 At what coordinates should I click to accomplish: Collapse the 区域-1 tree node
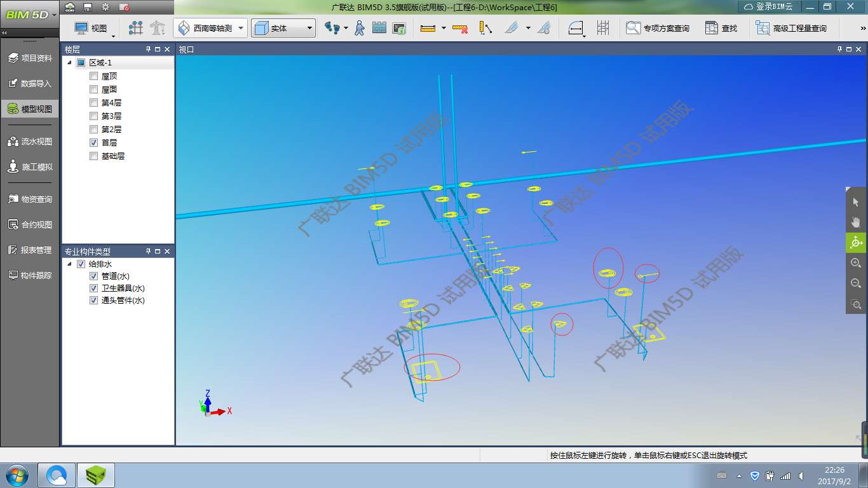pos(69,62)
